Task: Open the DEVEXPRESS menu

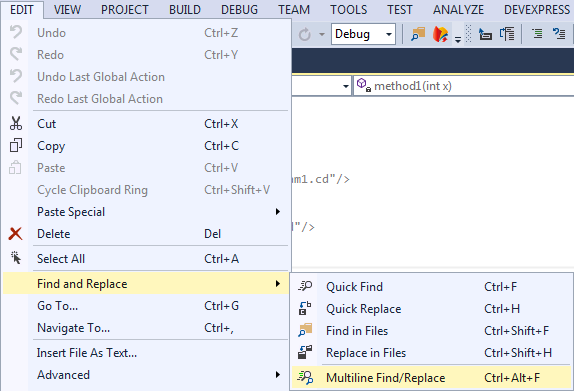Action: coord(537,10)
